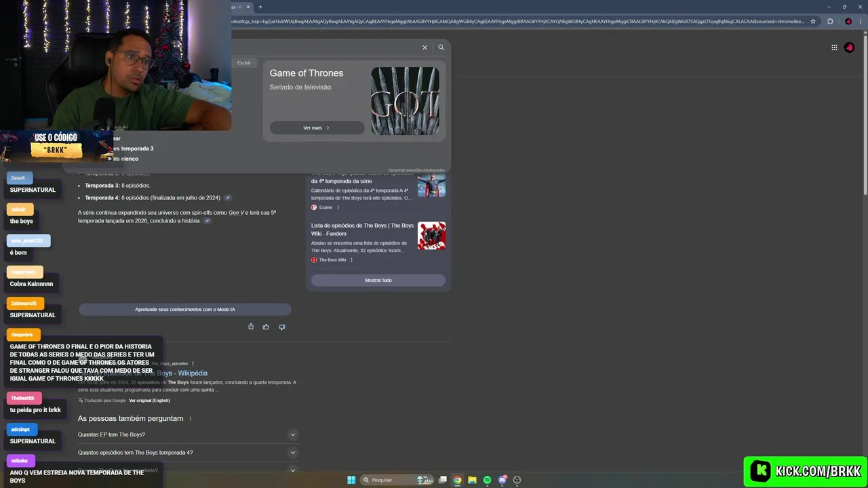Open Task View on the taskbar

[443, 480]
